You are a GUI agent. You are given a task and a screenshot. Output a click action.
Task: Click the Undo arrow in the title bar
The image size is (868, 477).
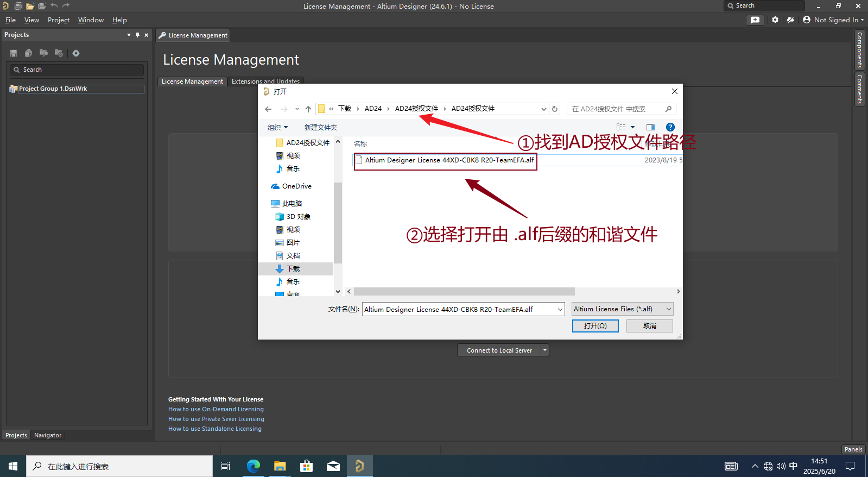pyautogui.click(x=54, y=6)
